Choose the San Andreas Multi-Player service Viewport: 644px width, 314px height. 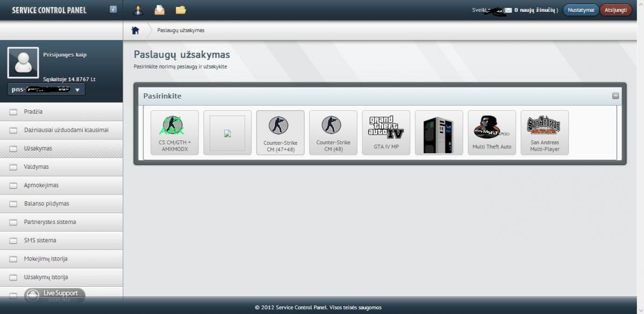[x=545, y=133]
